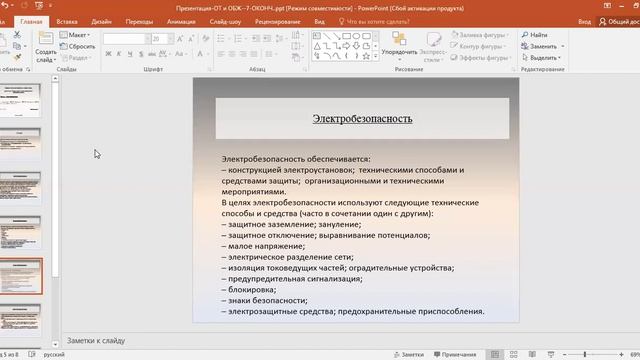The height and width of the screenshot is (360, 640).
Task: Open the Рецензирование ribbon tab
Action: [278, 22]
